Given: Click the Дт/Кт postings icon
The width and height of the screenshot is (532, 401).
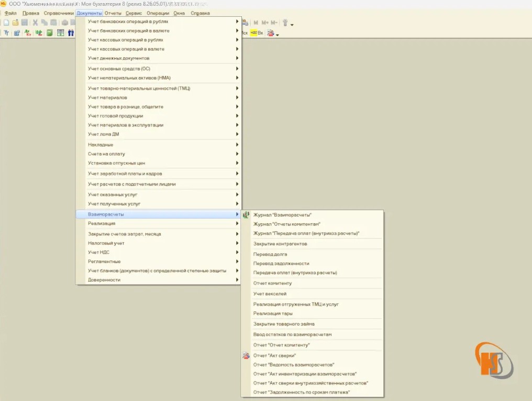Looking at the screenshot, I should (x=27, y=33).
